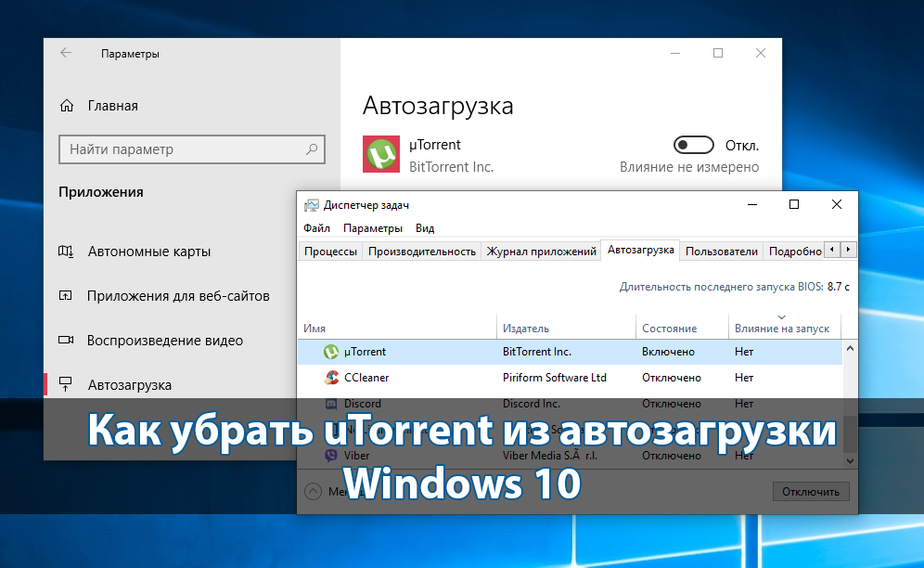Screen dimensions: 924x568
Task: Click CCleaner icon in startup list
Action: click(x=331, y=378)
